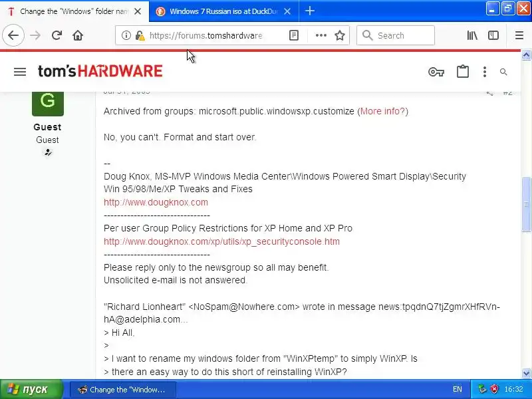
Task: Click the Guest username heading
Action: click(47, 127)
